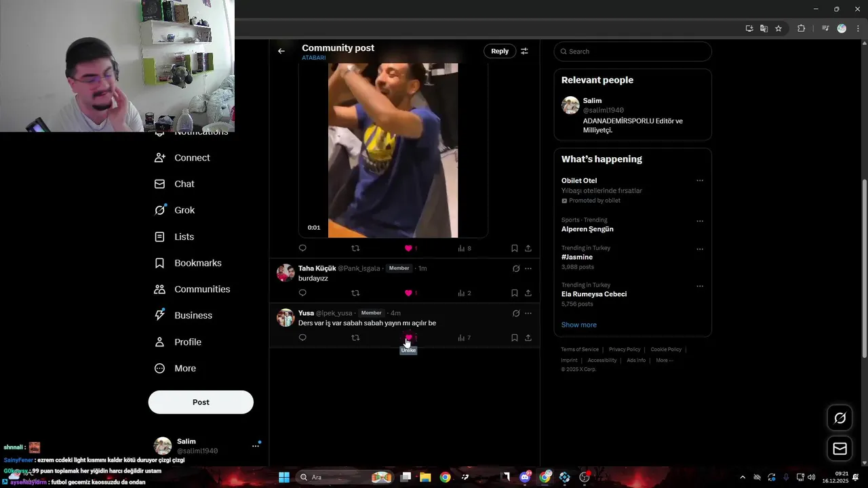Image resolution: width=868 pixels, height=488 pixels.
Task: Click the Reply button in the header
Action: click(x=500, y=51)
